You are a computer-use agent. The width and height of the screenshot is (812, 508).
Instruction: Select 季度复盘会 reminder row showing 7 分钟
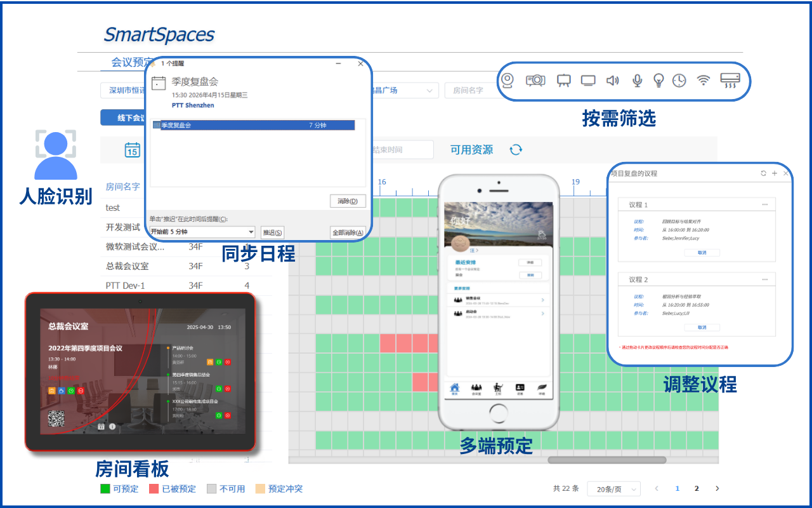pyautogui.click(x=254, y=126)
